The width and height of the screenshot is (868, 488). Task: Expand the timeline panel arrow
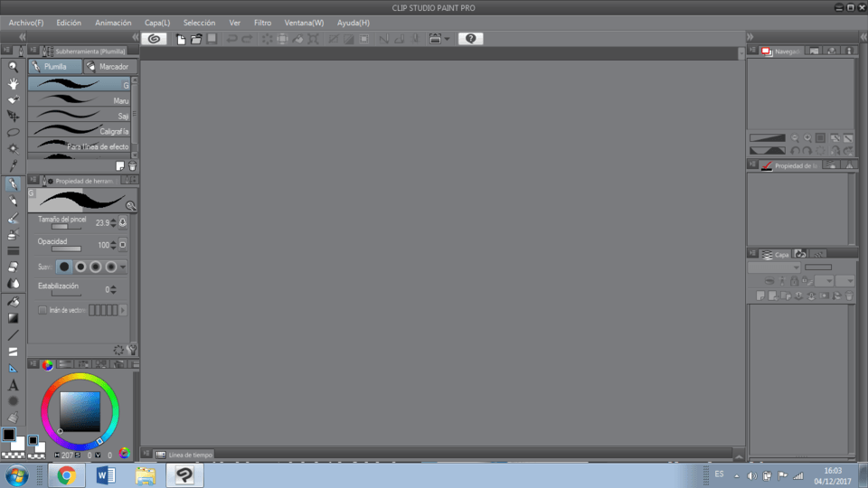click(739, 455)
